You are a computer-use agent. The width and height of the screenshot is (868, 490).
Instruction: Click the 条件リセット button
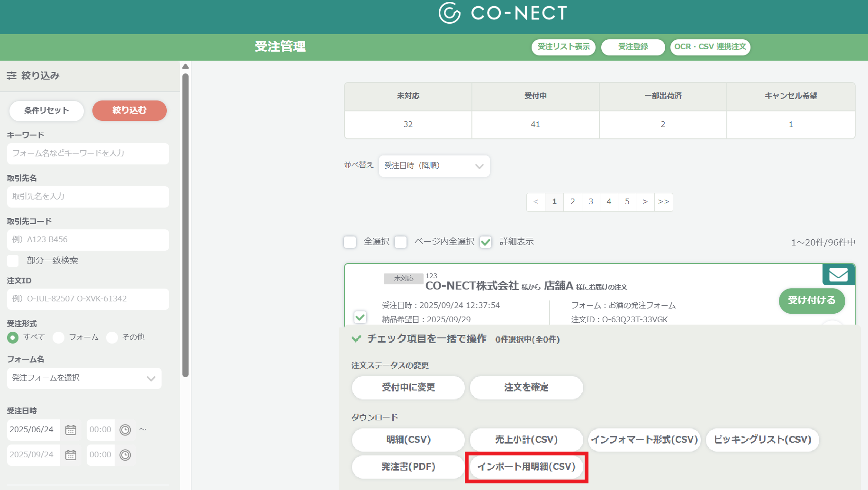click(46, 110)
